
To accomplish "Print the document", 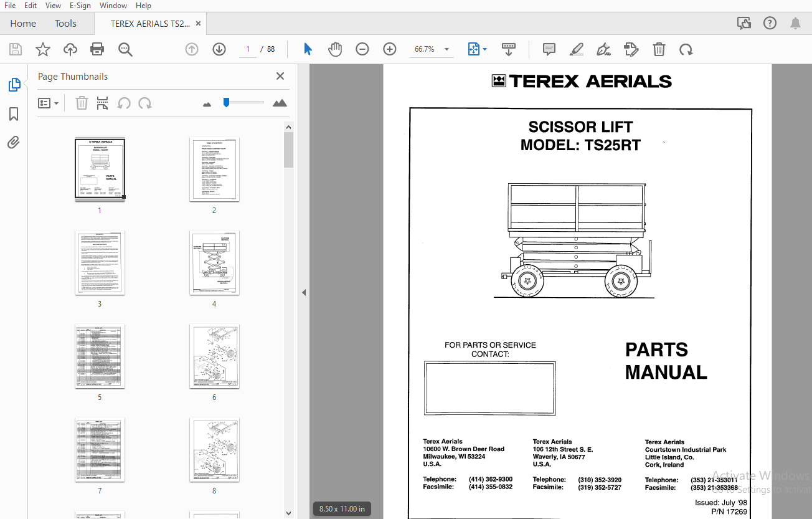I will coord(97,49).
